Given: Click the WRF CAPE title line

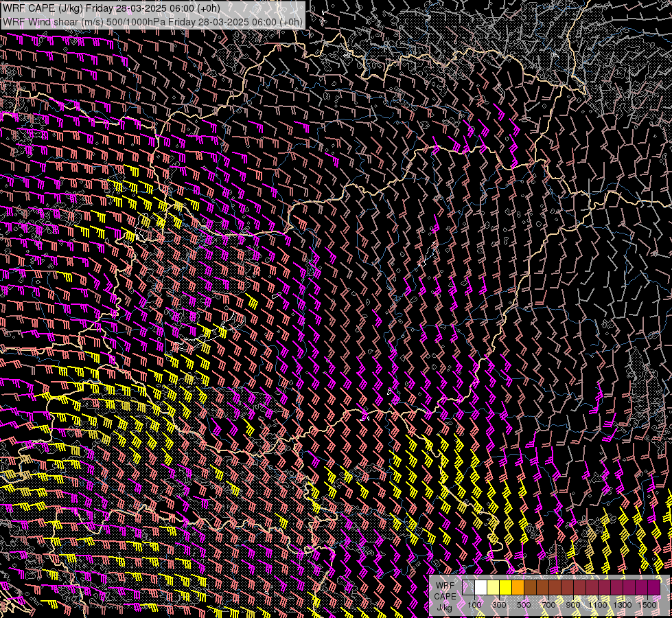Looking at the screenshot, I should pos(111,8).
